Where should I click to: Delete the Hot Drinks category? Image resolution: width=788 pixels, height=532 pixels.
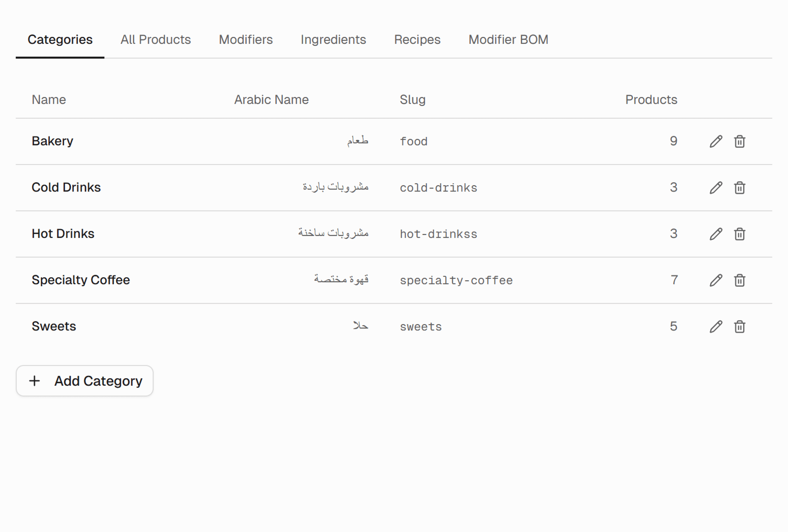click(740, 234)
